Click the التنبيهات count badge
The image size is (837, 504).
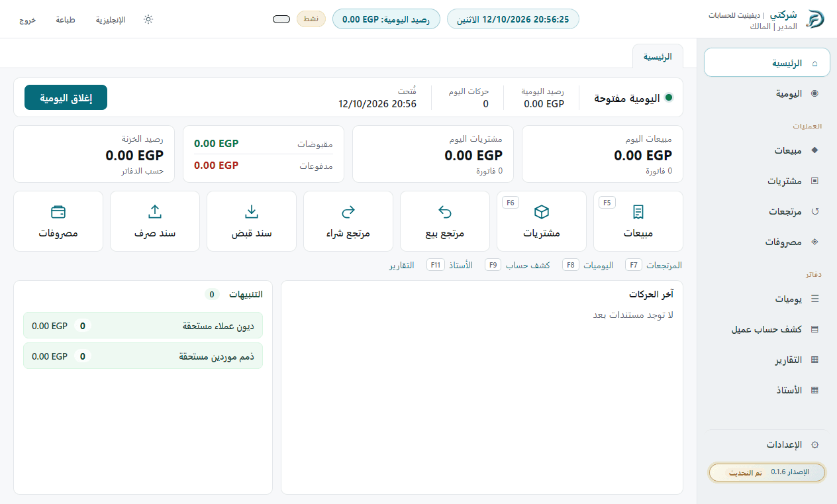[x=212, y=294]
